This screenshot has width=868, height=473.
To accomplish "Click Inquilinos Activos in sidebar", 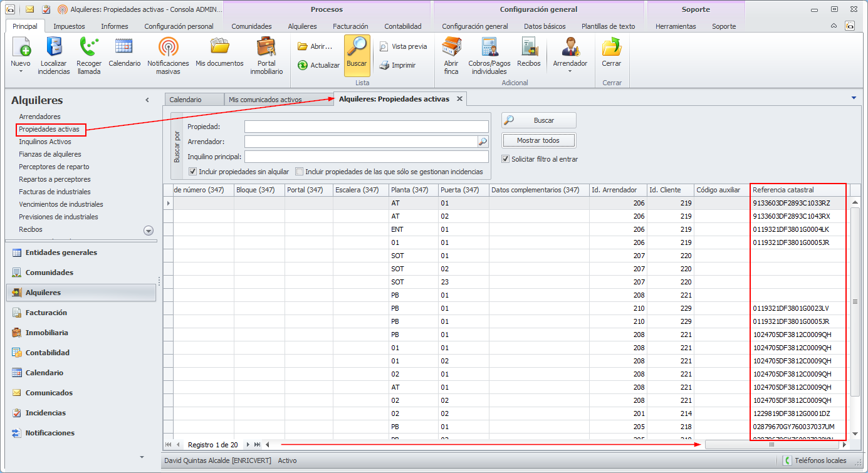I will pyautogui.click(x=45, y=142).
